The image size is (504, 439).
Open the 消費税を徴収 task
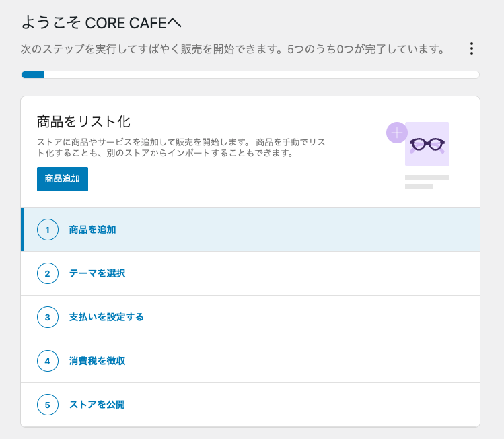coord(97,361)
